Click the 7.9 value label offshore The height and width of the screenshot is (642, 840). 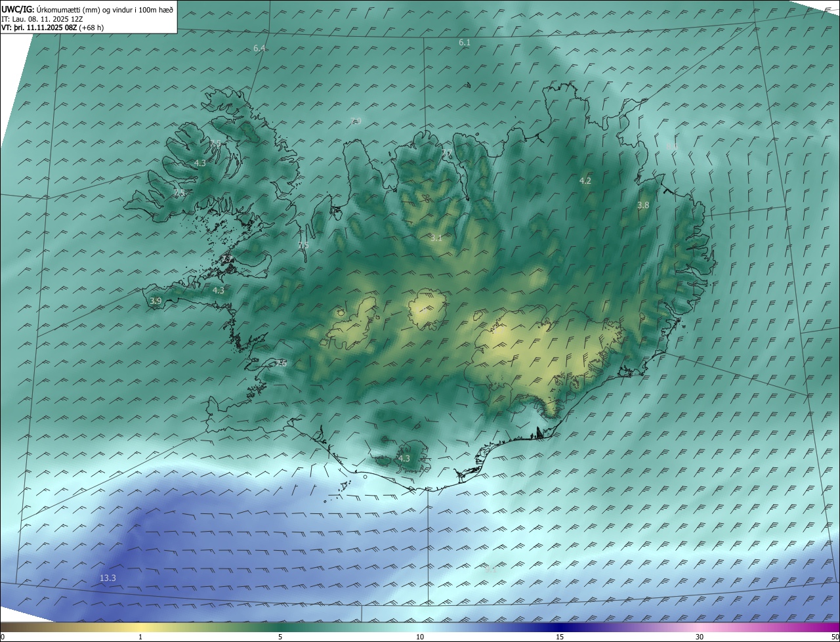(356, 121)
